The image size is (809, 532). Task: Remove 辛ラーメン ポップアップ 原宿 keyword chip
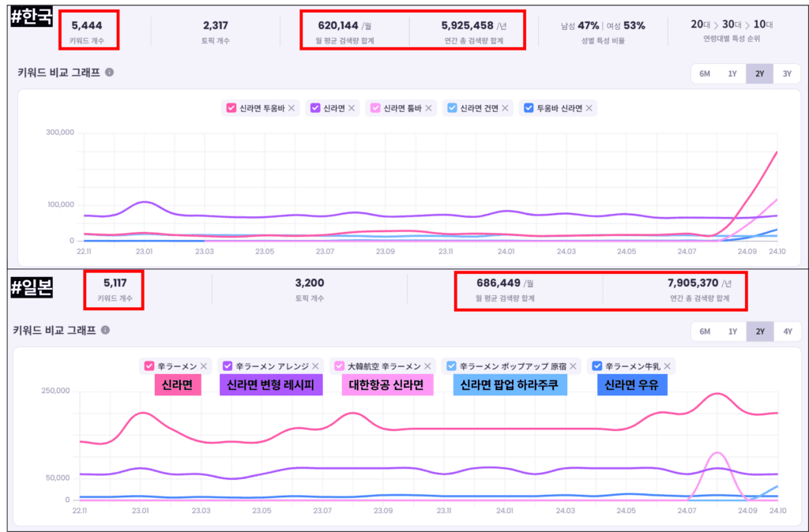[573, 366]
